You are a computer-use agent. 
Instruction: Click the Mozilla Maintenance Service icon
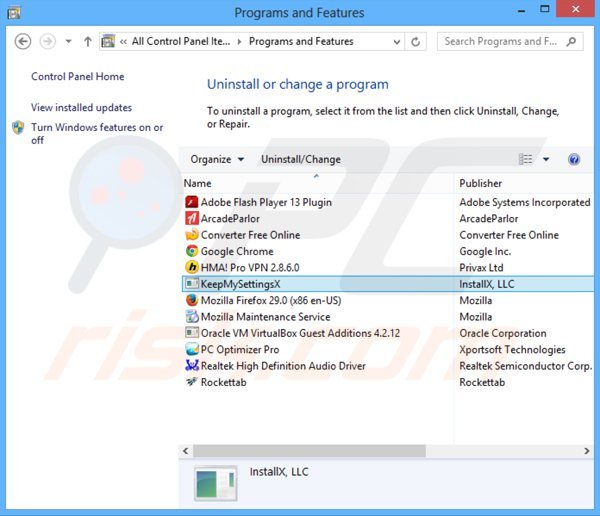192,317
